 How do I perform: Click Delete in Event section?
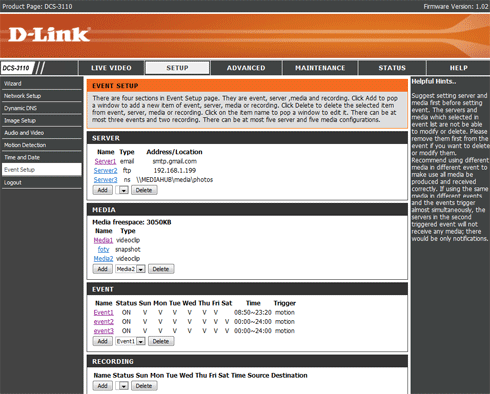(x=161, y=341)
